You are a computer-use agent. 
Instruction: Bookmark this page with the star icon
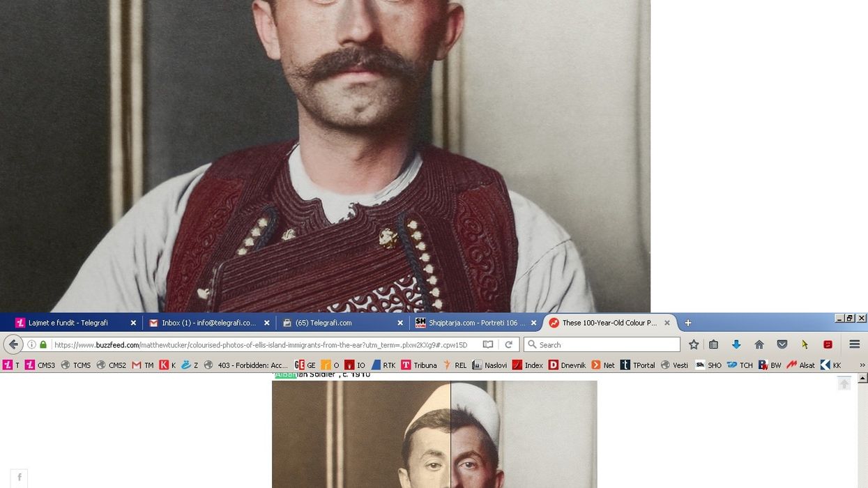coord(694,344)
